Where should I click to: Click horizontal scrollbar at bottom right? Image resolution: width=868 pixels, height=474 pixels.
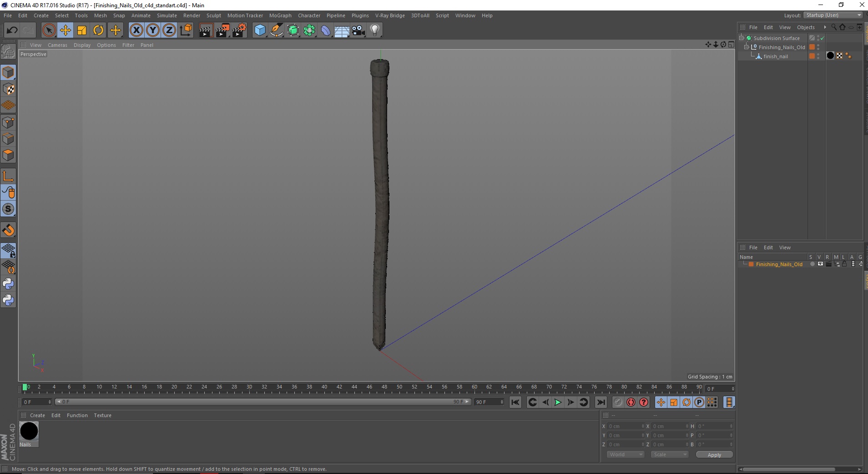click(788, 469)
